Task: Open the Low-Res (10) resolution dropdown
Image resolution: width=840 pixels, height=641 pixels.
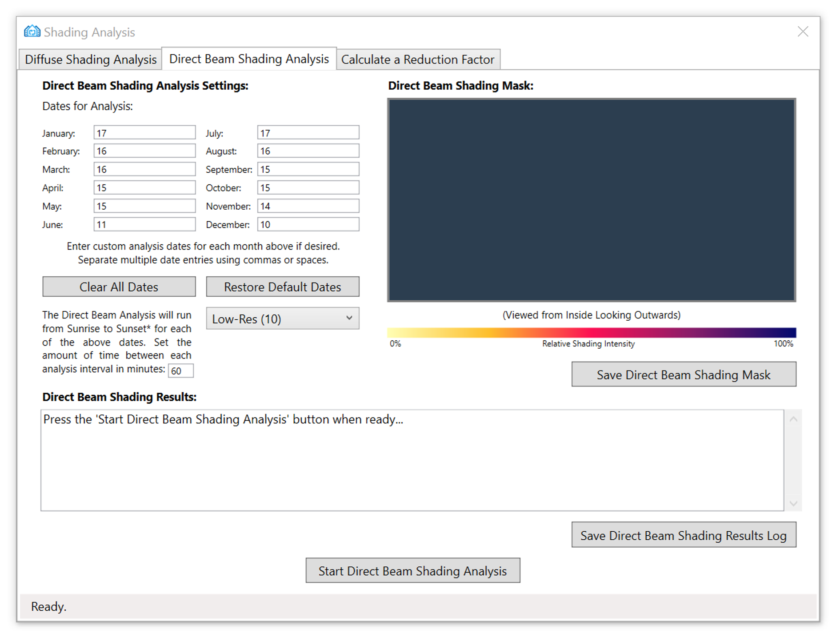Action: click(282, 319)
